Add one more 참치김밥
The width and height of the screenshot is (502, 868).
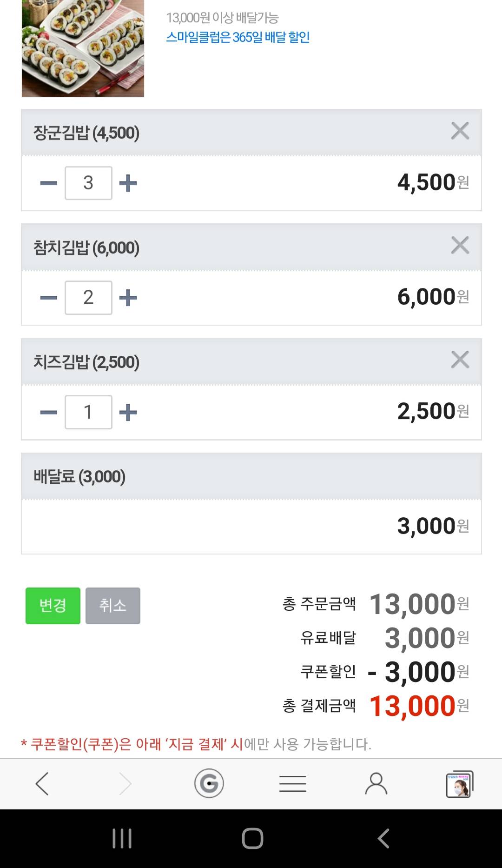click(128, 298)
